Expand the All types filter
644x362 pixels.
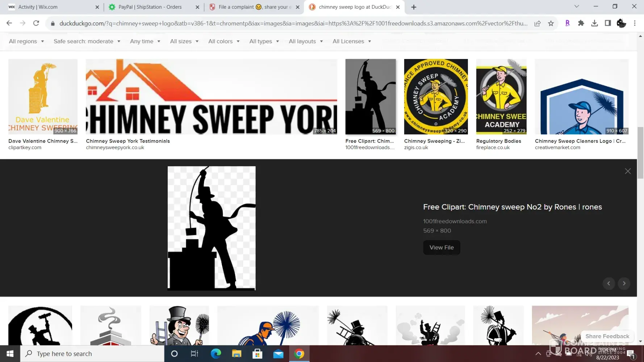coord(264,41)
